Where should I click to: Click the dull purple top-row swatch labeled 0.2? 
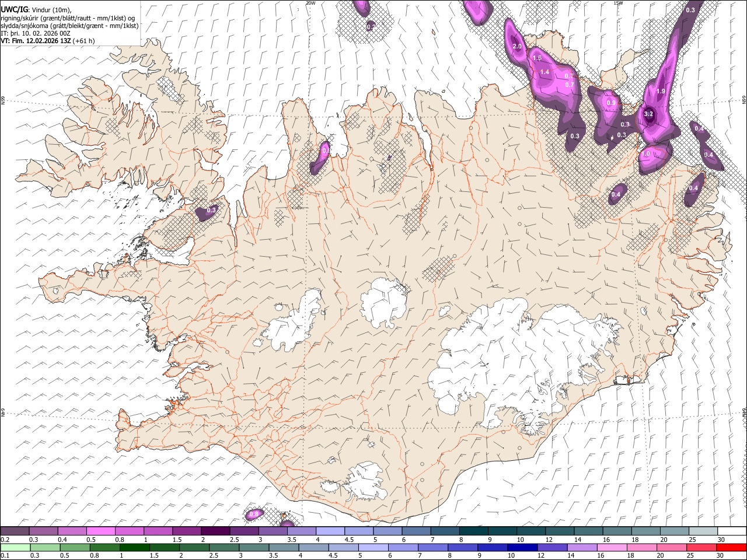click(x=15, y=531)
